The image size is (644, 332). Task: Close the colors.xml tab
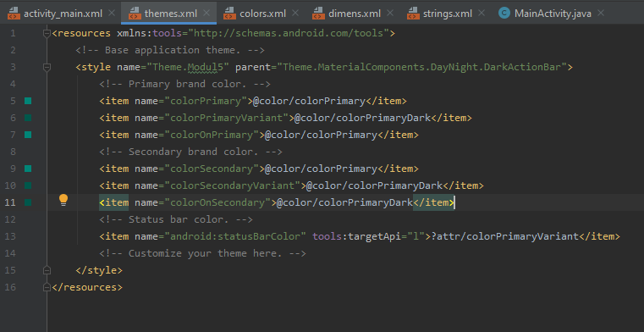click(294, 14)
